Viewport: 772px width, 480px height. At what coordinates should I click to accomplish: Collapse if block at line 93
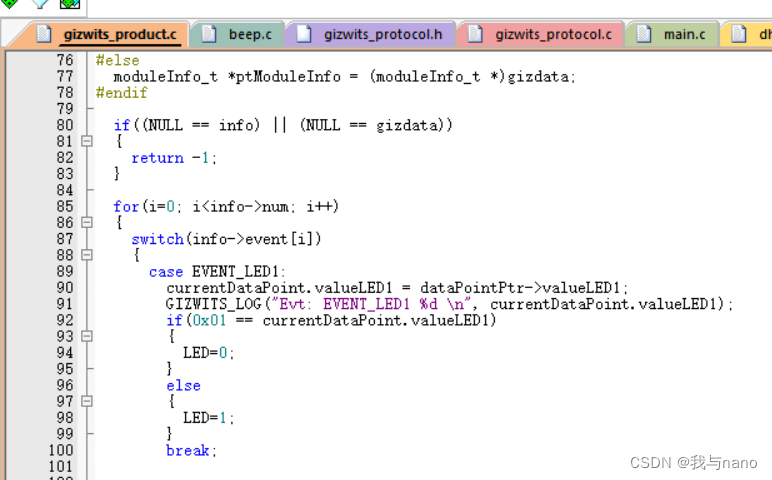point(87,336)
